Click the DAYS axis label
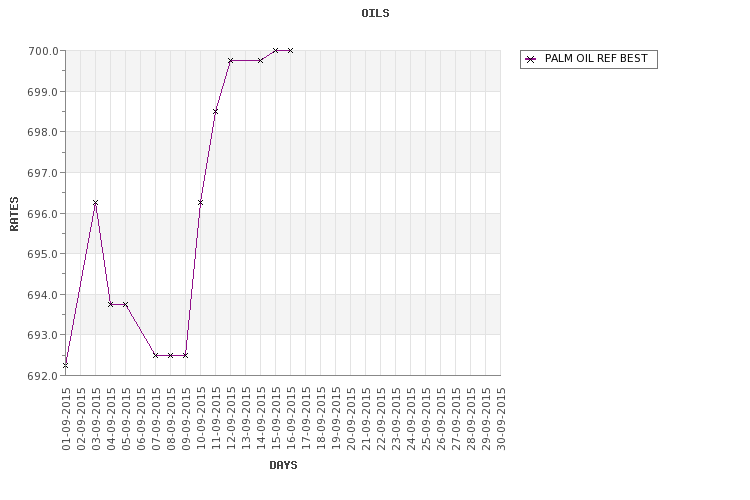750x500 pixels. [283, 465]
